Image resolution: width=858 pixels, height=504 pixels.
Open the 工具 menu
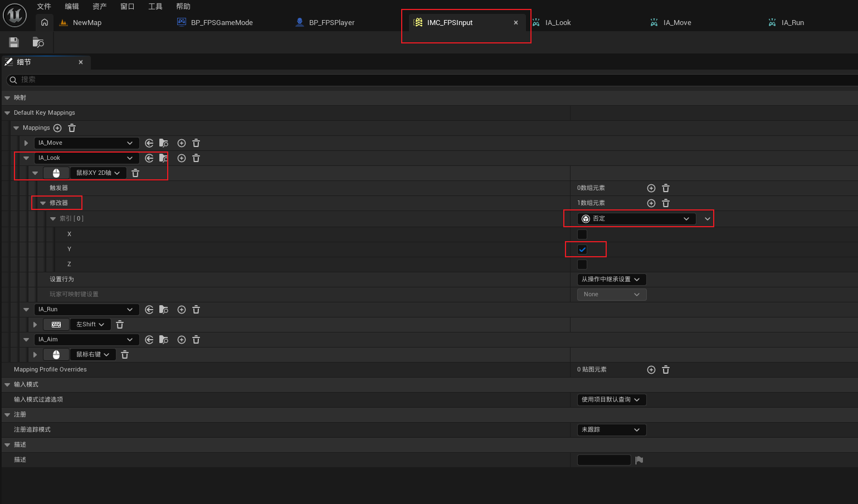point(155,7)
